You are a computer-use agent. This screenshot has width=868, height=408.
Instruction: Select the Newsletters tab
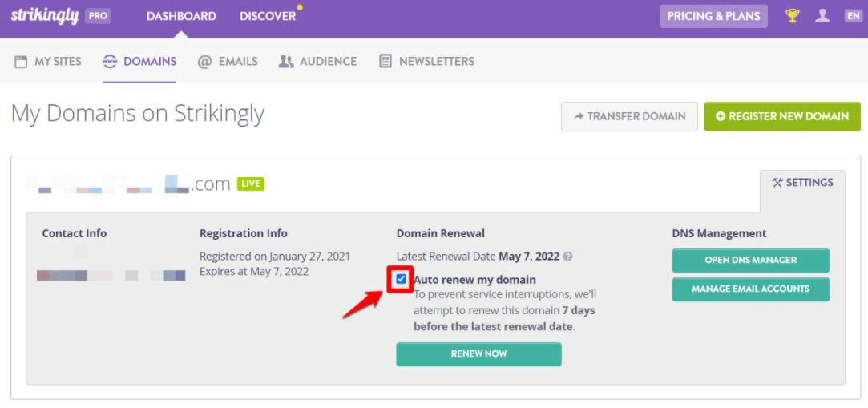point(427,61)
